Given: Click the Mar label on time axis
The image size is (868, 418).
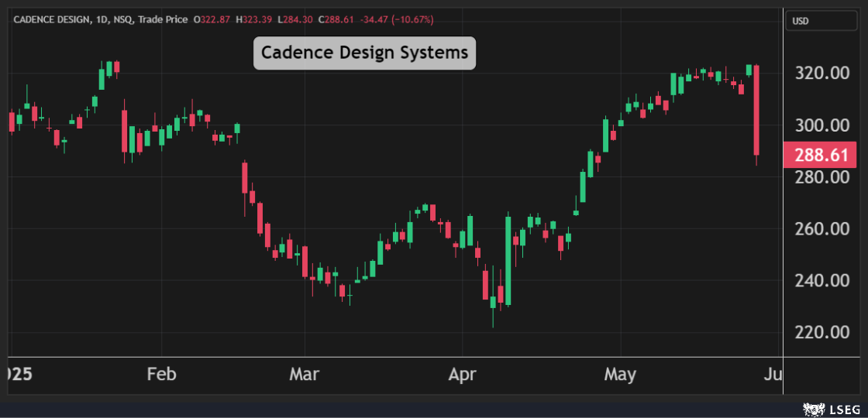Looking at the screenshot, I should (304, 375).
